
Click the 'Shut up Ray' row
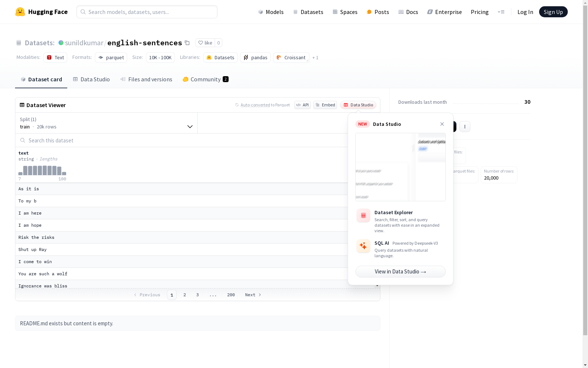click(x=182, y=250)
